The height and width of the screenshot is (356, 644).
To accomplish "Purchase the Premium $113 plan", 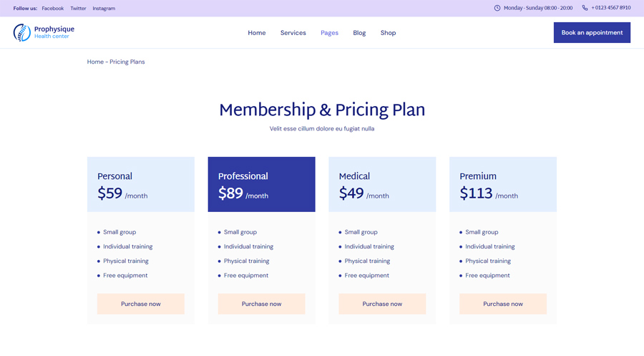I will 503,304.
